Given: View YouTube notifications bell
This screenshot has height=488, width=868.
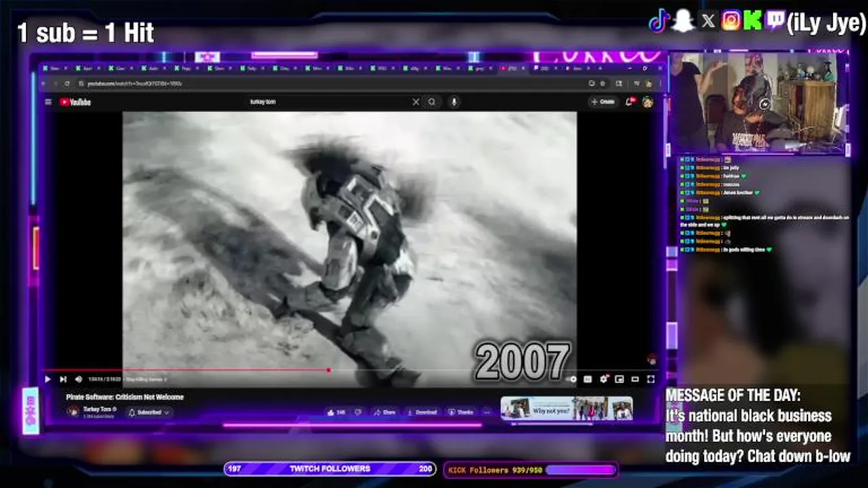Looking at the screenshot, I should (630, 102).
